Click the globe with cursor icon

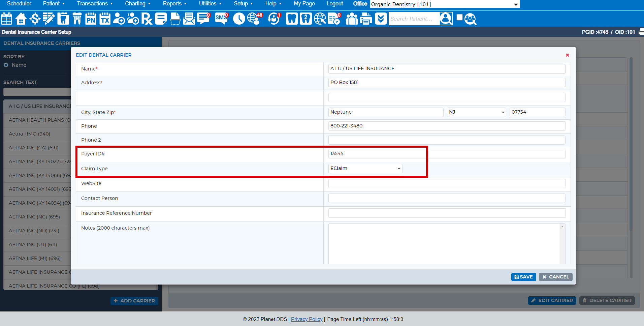320,19
